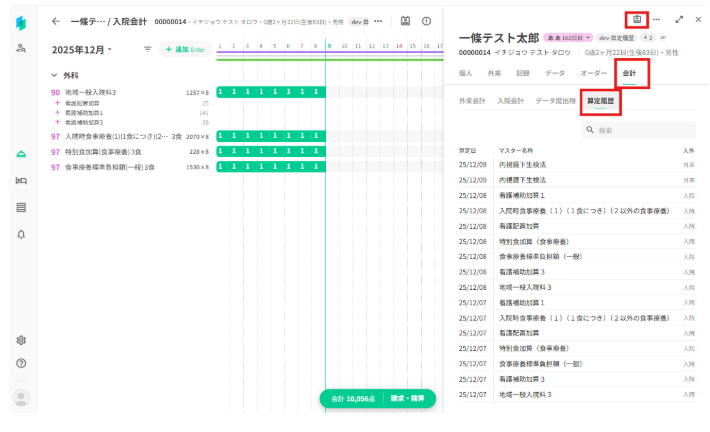Open settings gear in left sidebar
The width and height of the screenshot is (710, 432).
(21, 340)
